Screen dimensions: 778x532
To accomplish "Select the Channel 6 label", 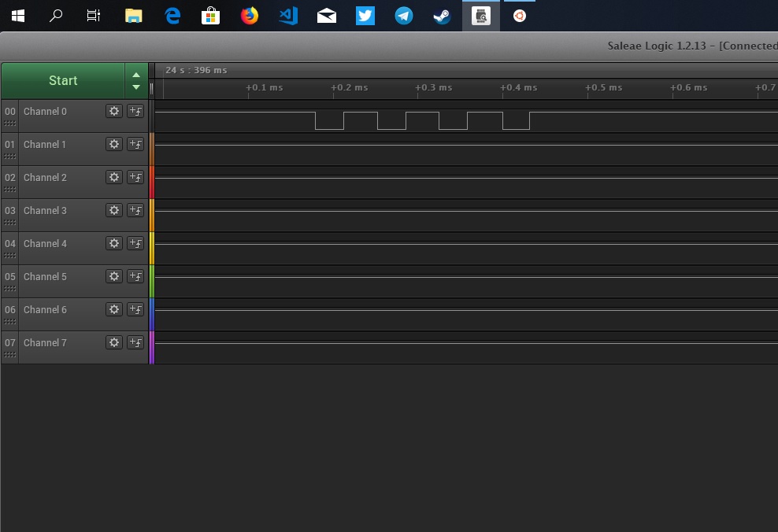I will pos(45,310).
